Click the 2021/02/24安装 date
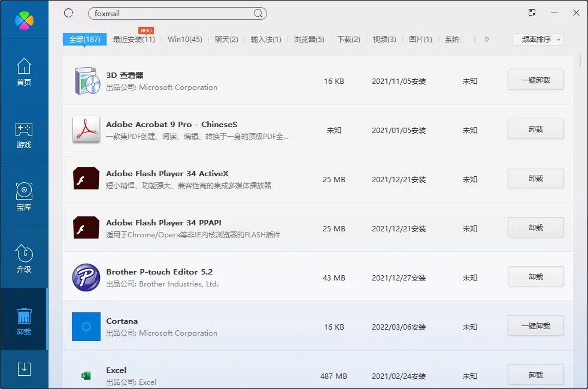 (x=399, y=376)
